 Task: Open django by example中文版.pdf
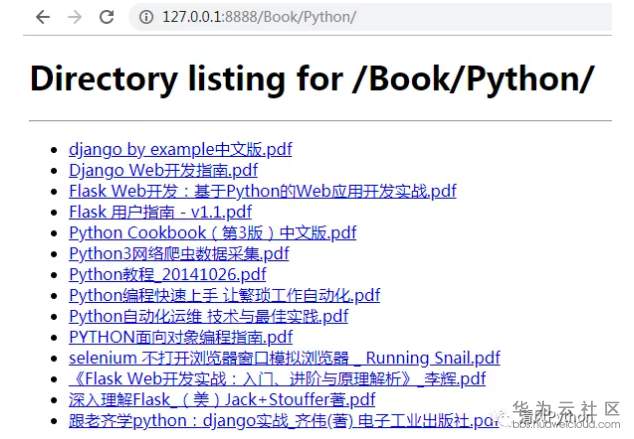pos(180,150)
